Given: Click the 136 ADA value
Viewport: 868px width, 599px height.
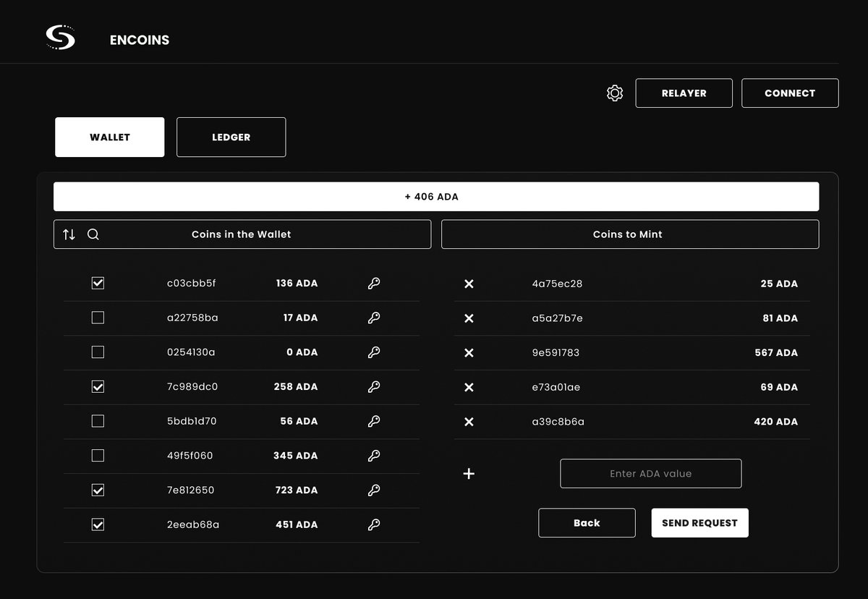Looking at the screenshot, I should click(x=297, y=284).
